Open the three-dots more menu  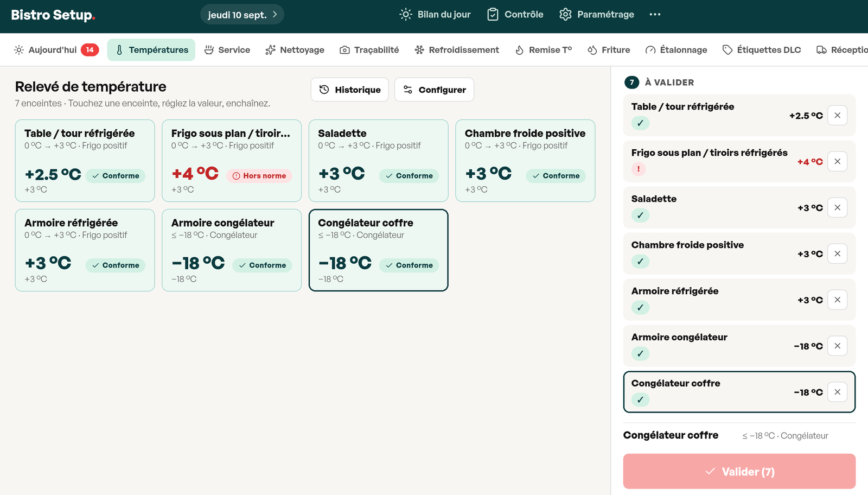[655, 15]
